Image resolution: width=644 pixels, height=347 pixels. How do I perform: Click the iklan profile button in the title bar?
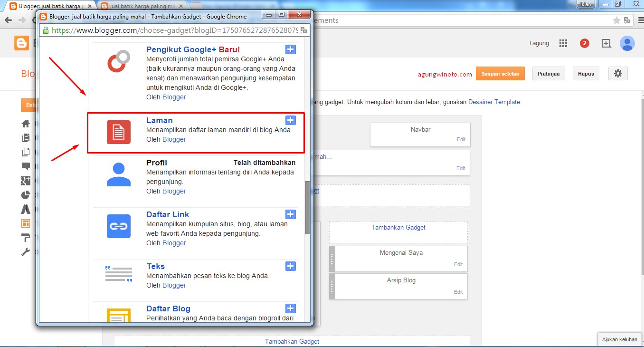587,4
